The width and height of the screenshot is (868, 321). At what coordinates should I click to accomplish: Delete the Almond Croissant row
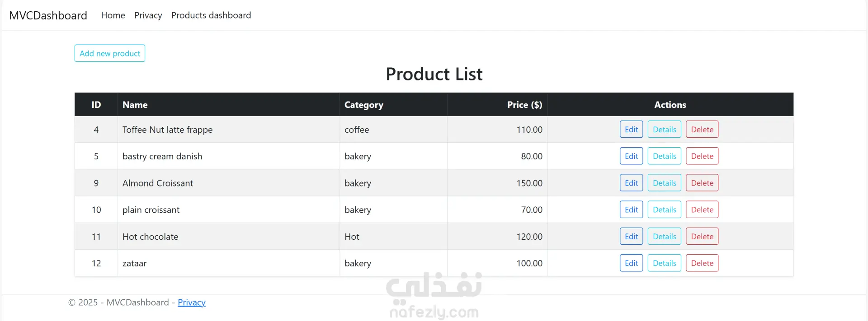pos(702,183)
